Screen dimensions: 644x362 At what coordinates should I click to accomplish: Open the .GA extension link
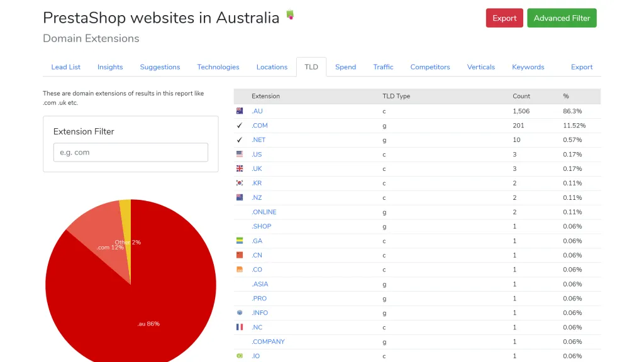tap(257, 241)
